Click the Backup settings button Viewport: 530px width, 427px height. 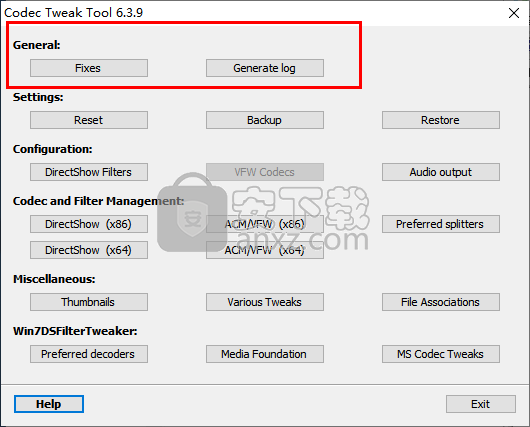tap(265, 120)
